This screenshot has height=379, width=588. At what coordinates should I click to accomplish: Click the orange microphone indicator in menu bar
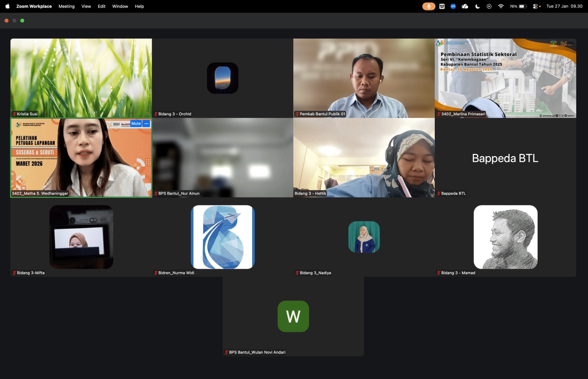(x=429, y=6)
